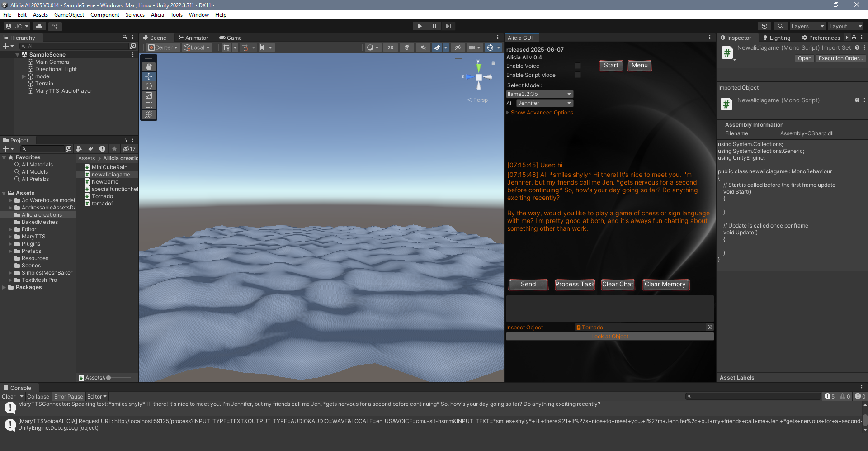Click the Look at Object button
The height and width of the screenshot is (451, 868).
pos(610,337)
